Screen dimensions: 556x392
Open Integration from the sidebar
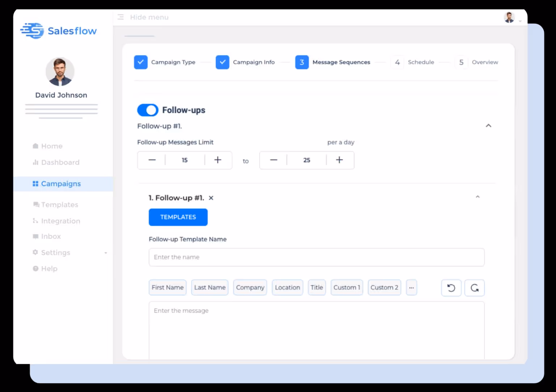(x=60, y=221)
